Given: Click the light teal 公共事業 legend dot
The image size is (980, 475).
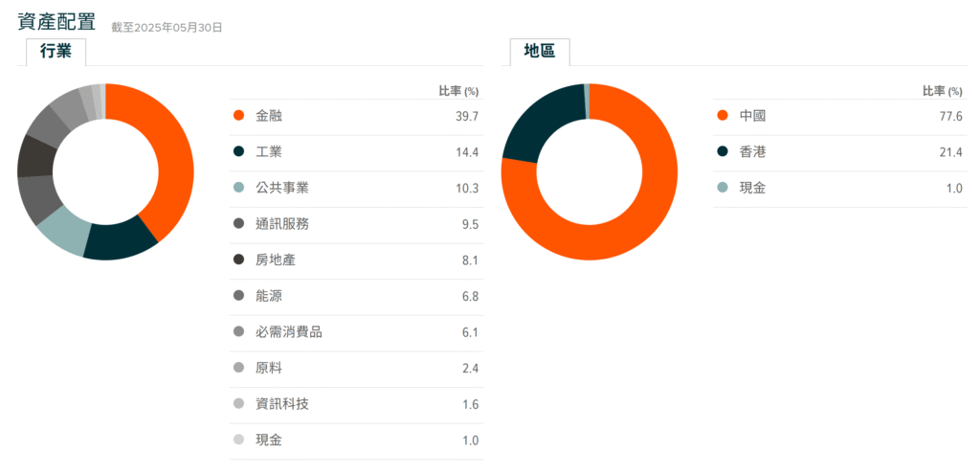Looking at the screenshot, I should (x=238, y=188).
